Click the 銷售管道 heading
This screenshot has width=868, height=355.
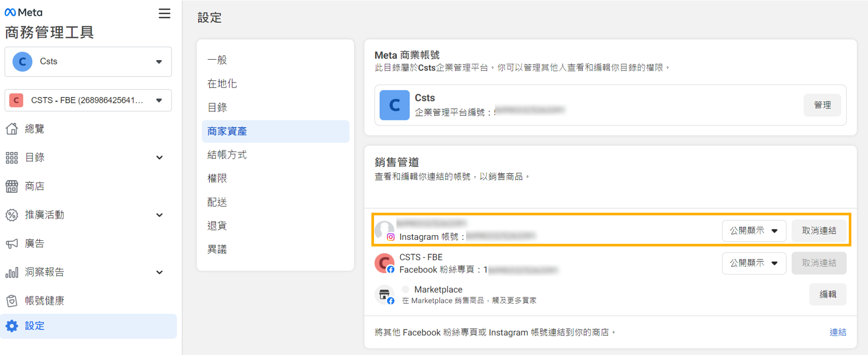pos(397,162)
